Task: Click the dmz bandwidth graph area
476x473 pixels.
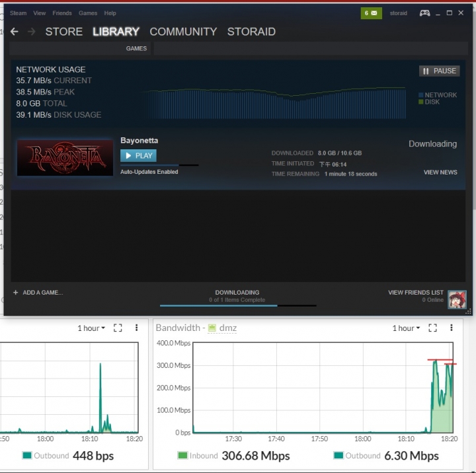Action: [323, 388]
